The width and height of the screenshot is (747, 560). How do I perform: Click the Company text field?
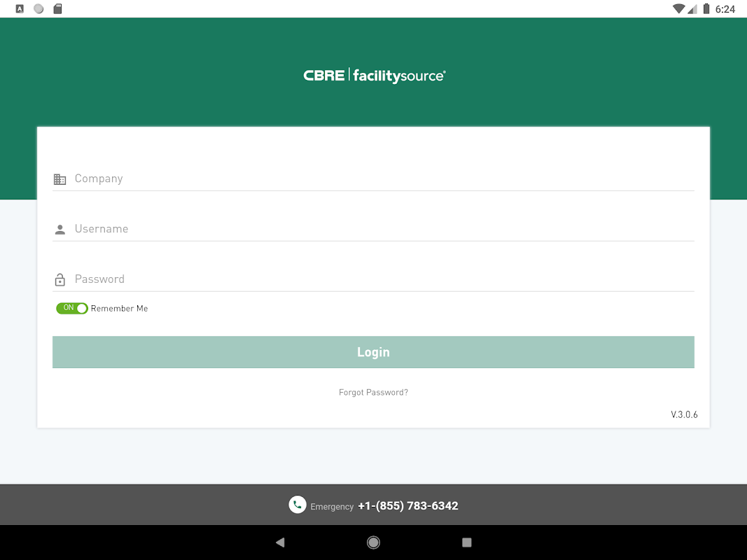pyautogui.click(x=373, y=178)
